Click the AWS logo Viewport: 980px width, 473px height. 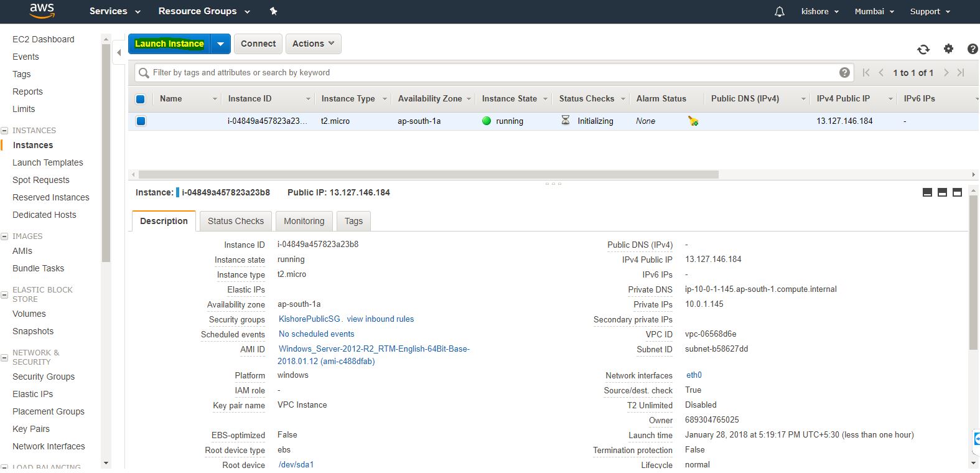pos(42,11)
